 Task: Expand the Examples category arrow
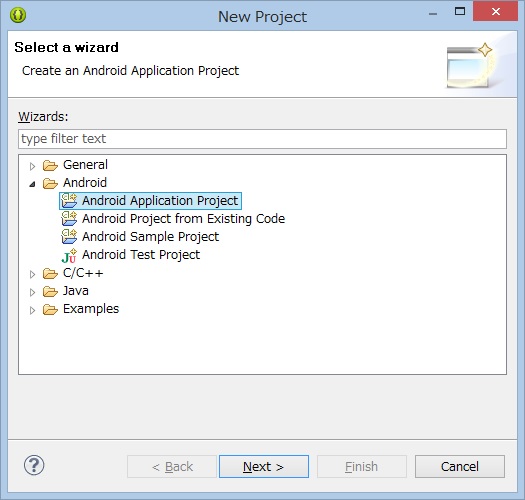[32, 310]
